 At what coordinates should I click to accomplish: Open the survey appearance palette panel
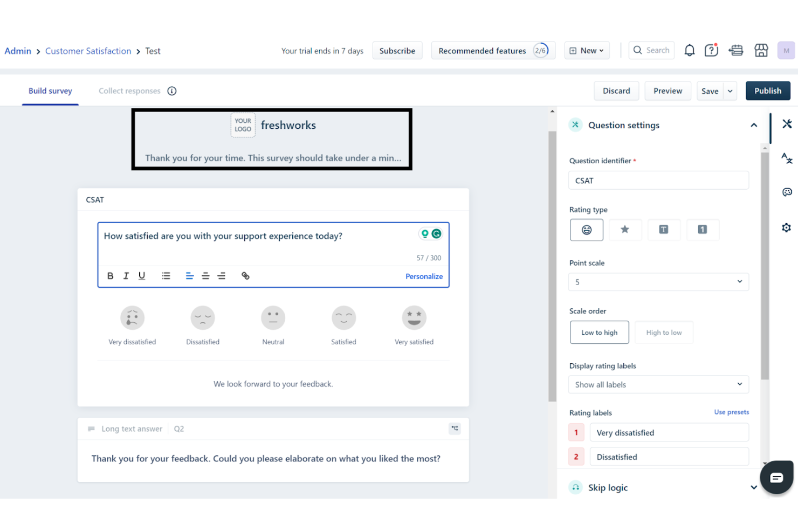[x=787, y=191]
